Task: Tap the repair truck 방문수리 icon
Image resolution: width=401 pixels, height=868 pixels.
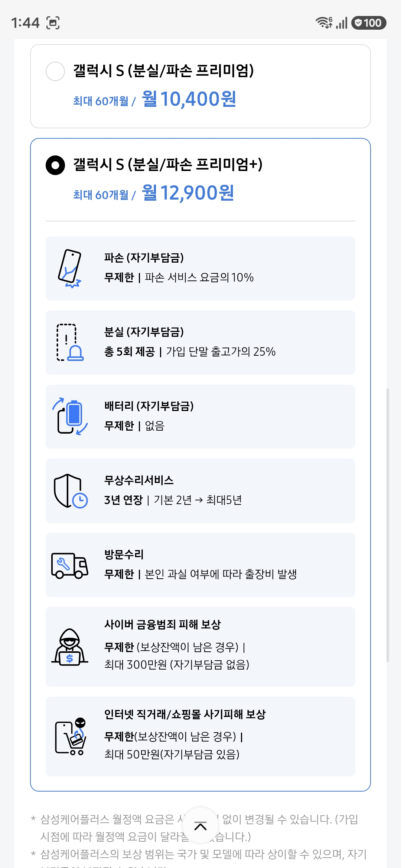Action: [x=70, y=565]
